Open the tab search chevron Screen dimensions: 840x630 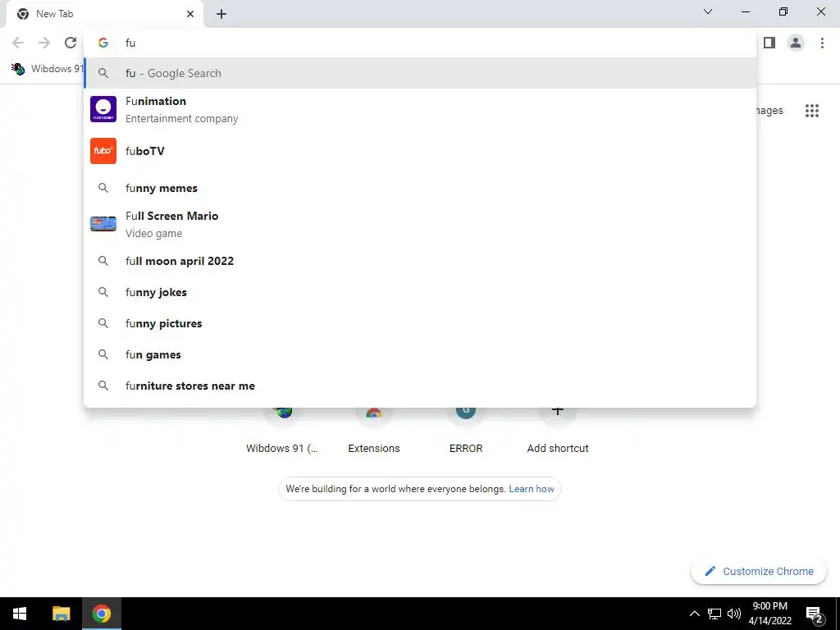(x=708, y=11)
